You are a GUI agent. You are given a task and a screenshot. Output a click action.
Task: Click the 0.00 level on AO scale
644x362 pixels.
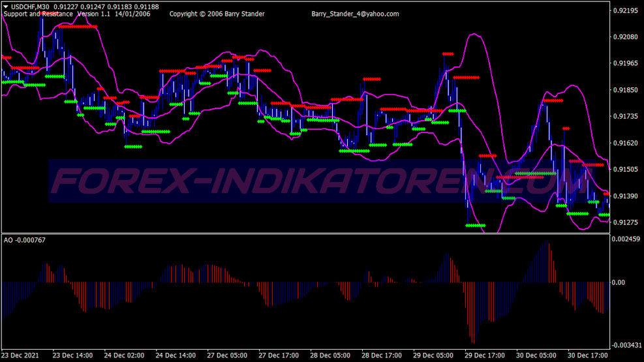618,282
